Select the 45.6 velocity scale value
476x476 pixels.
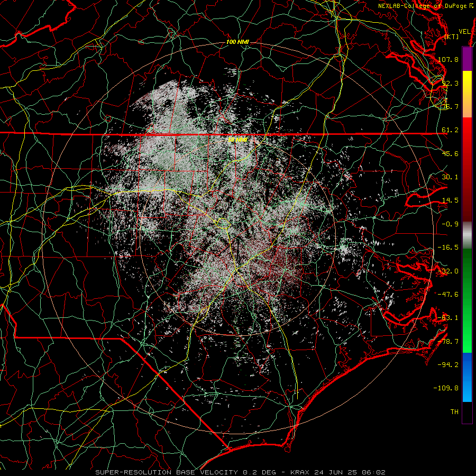click(450, 153)
